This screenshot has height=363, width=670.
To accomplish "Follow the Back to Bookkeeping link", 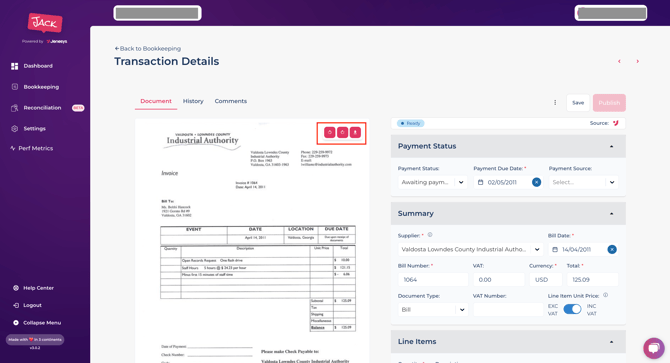I will (x=148, y=49).
